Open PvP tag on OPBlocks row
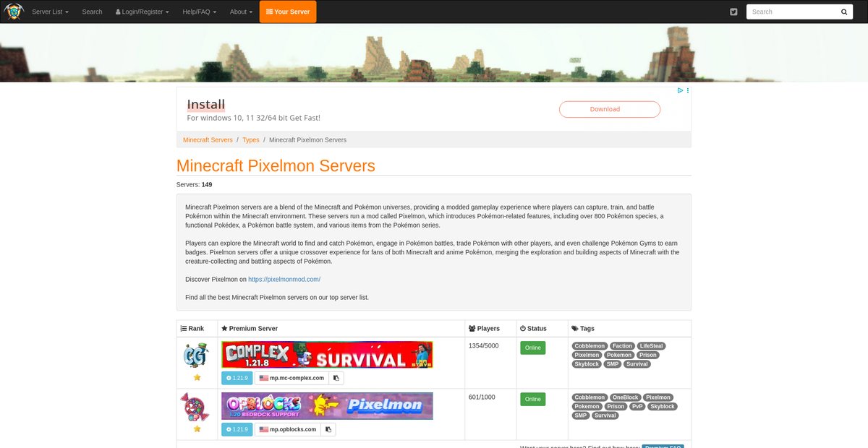 click(x=637, y=406)
